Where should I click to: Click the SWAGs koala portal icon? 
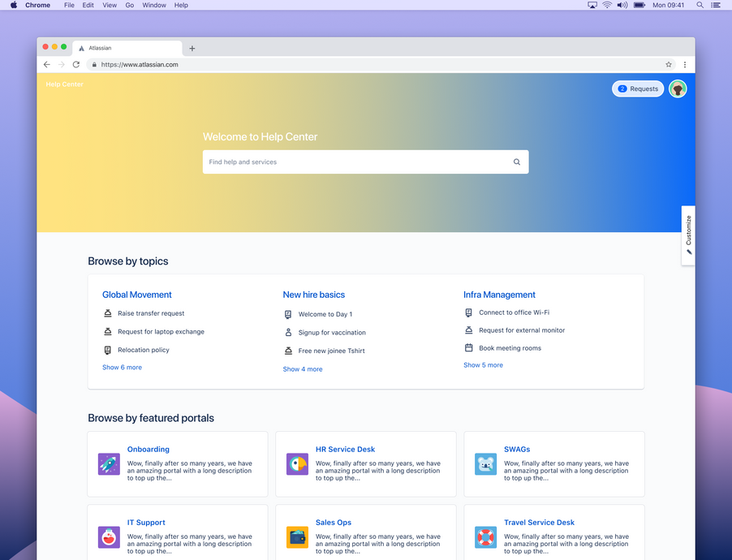tap(485, 464)
